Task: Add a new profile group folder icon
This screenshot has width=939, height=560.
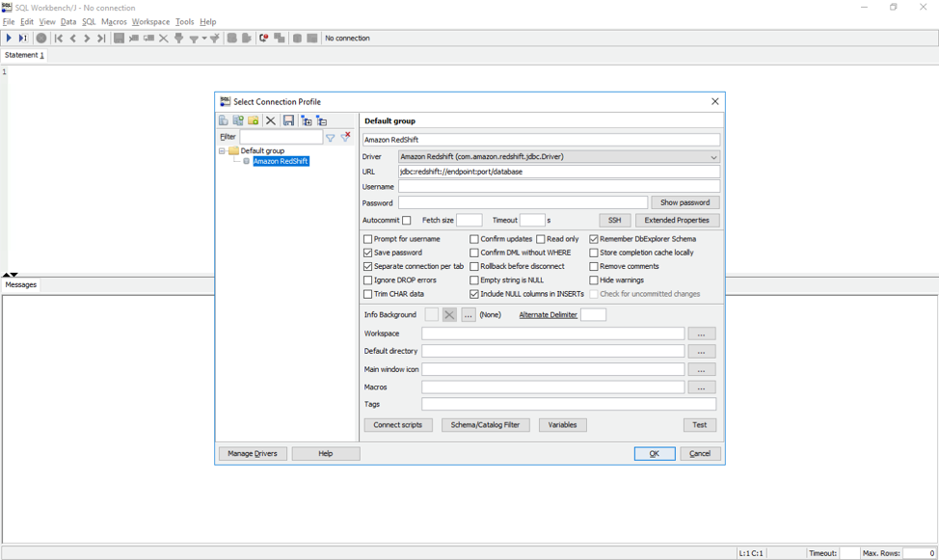Action: click(x=254, y=120)
